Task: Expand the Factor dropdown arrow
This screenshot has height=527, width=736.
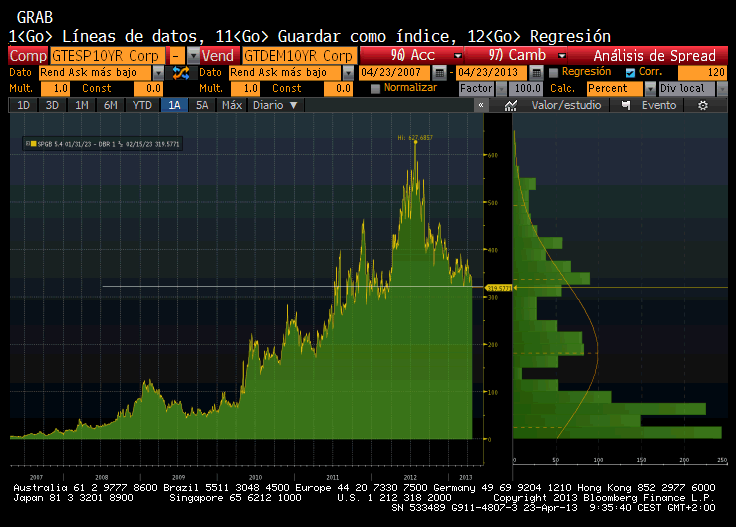Action: tap(502, 89)
